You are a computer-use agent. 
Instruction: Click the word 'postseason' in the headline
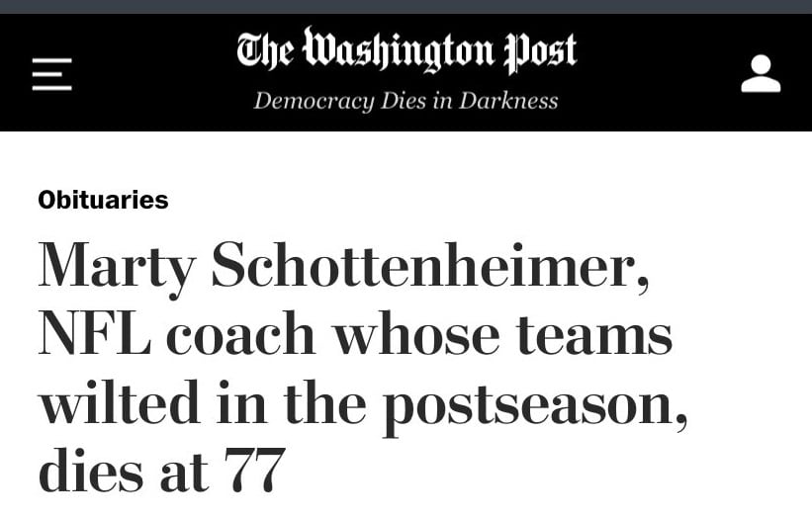click(535, 406)
